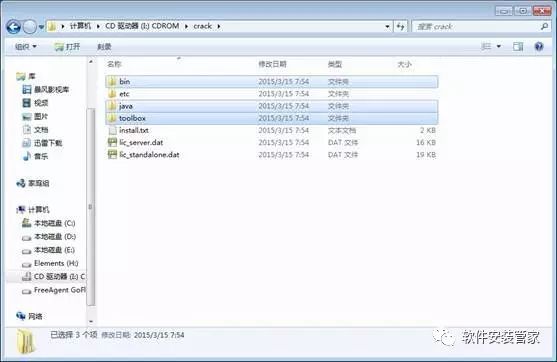Click the search crack input field
The height and width of the screenshot is (362, 557).
pyautogui.click(x=476, y=26)
